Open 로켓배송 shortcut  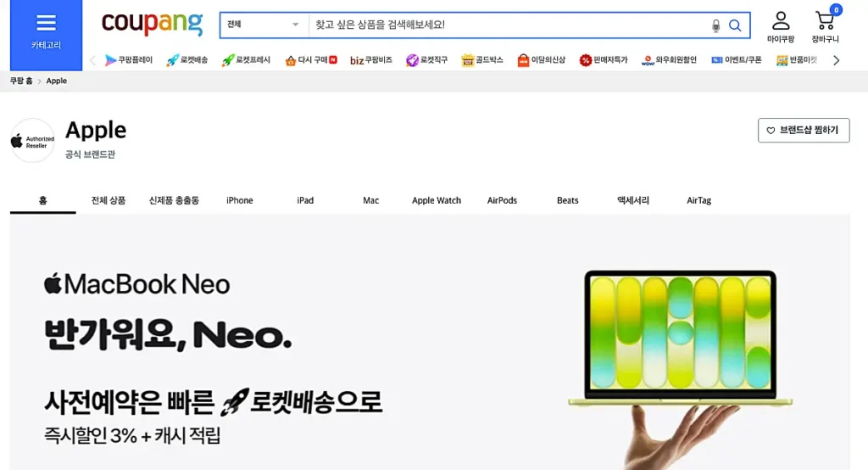coord(187,60)
